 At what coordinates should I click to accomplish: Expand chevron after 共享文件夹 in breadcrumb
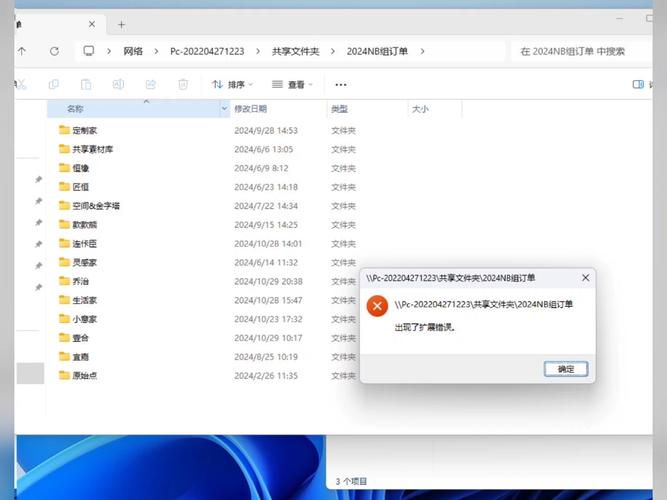(333, 51)
